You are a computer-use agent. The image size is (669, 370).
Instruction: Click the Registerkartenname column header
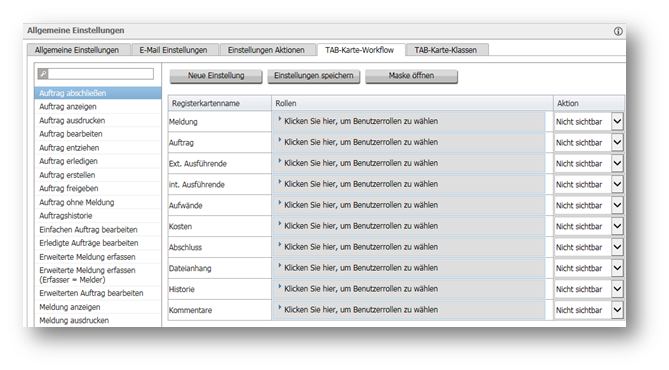220,103
